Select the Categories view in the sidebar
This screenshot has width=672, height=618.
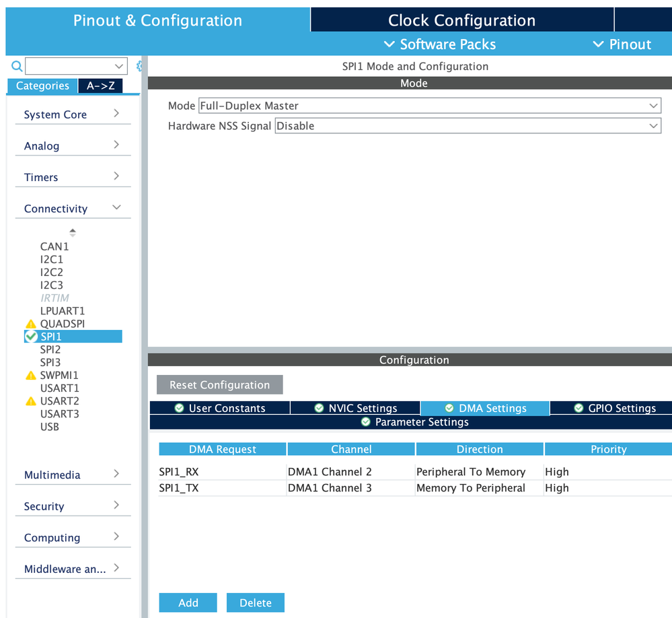(x=42, y=86)
